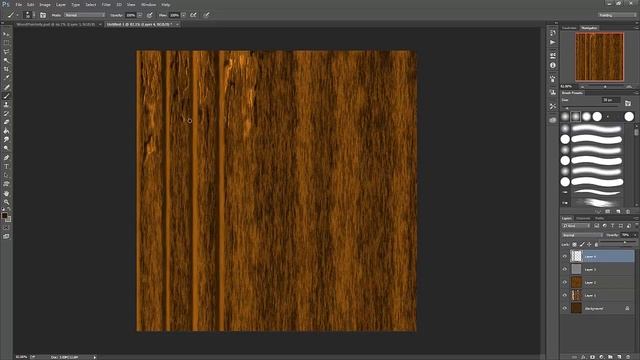Image resolution: width=640 pixels, height=360 pixels.
Task: Click the delete layer trash icon
Action: 629,357
